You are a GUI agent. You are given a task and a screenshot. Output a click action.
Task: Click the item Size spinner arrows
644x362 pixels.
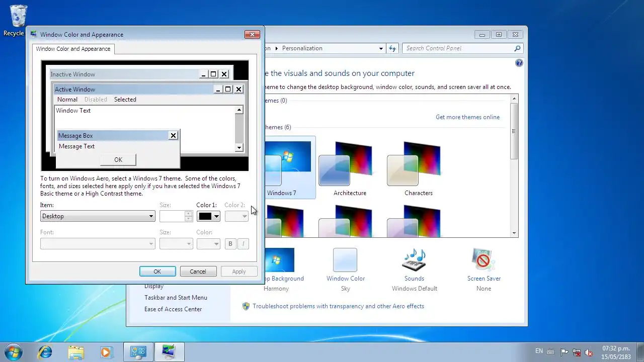[189, 216]
